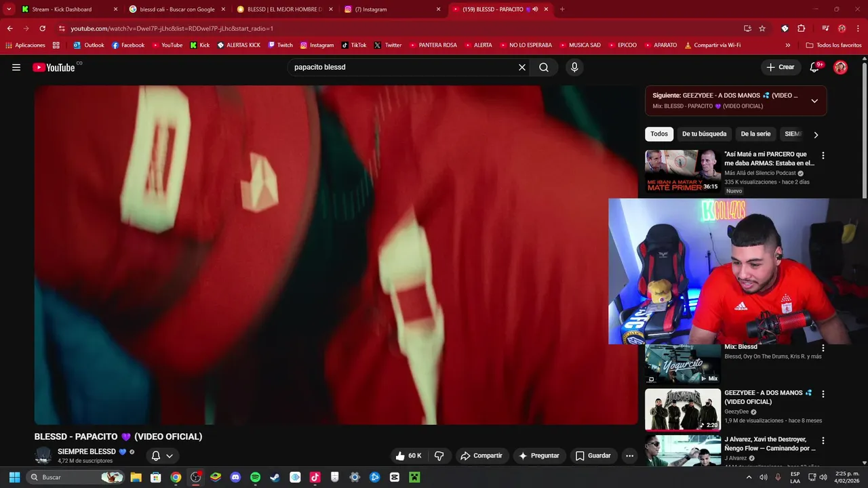Open more actions (three dots) under the video

[x=629, y=455]
